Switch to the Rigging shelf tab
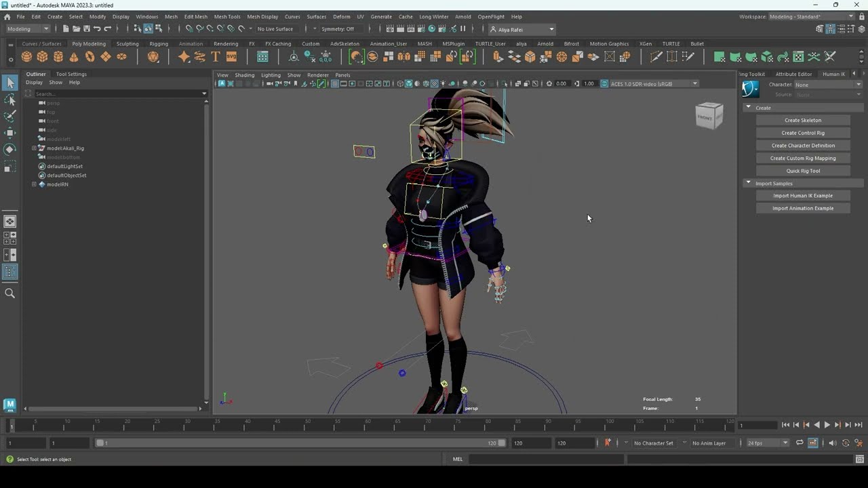The height and width of the screenshot is (488, 868). pyautogui.click(x=159, y=43)
